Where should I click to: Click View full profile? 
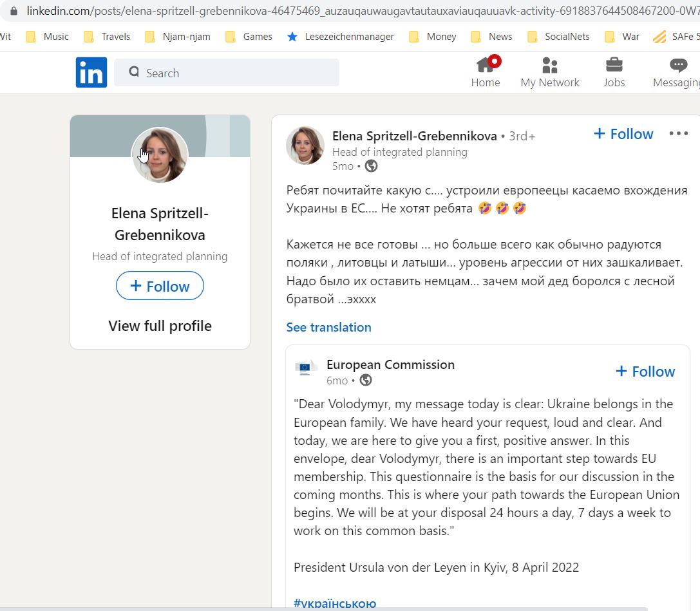click(160, 326)
